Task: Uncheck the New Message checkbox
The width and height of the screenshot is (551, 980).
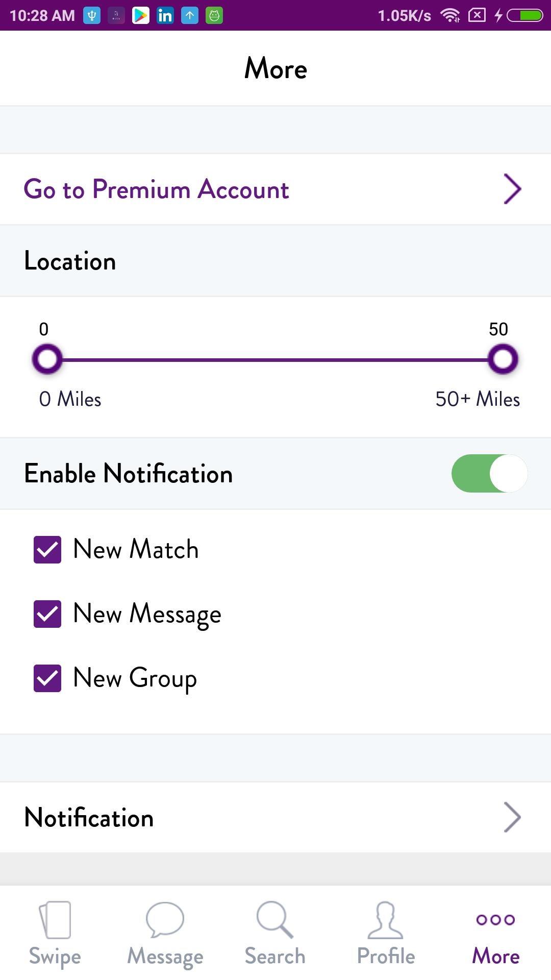Action: [x=47, y=614]
